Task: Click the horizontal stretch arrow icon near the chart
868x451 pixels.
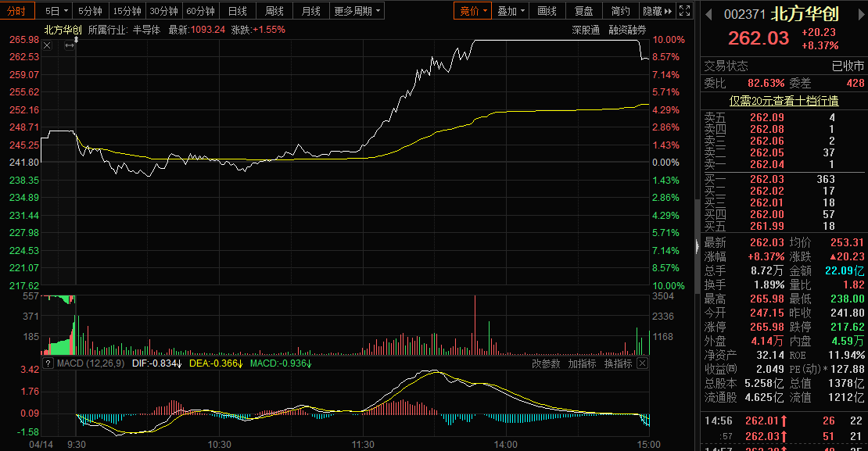Action: [69, 45]
